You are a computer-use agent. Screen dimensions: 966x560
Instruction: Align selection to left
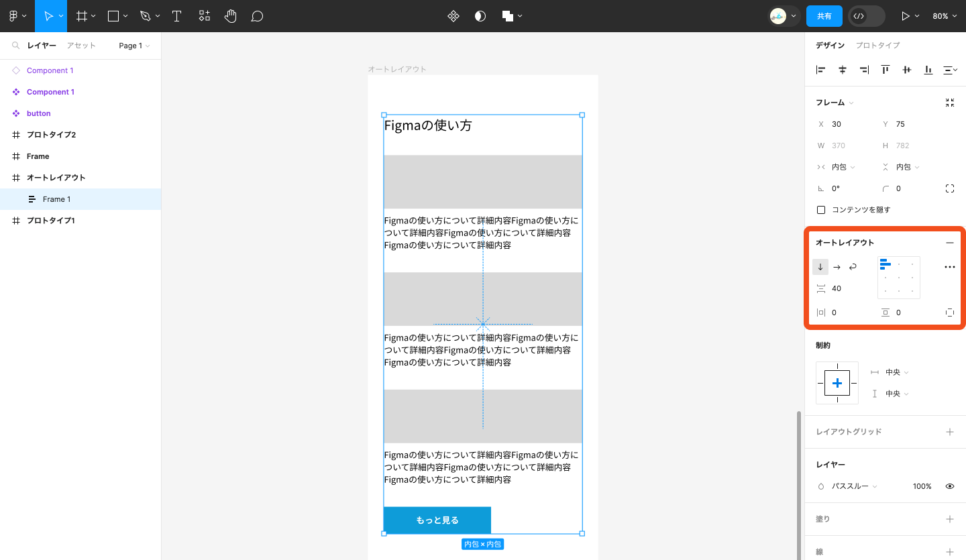coord(821,70)
